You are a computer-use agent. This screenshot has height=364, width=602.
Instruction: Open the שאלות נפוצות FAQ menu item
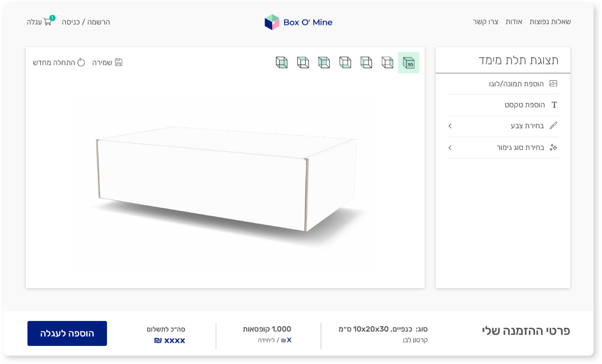point(550,22)
